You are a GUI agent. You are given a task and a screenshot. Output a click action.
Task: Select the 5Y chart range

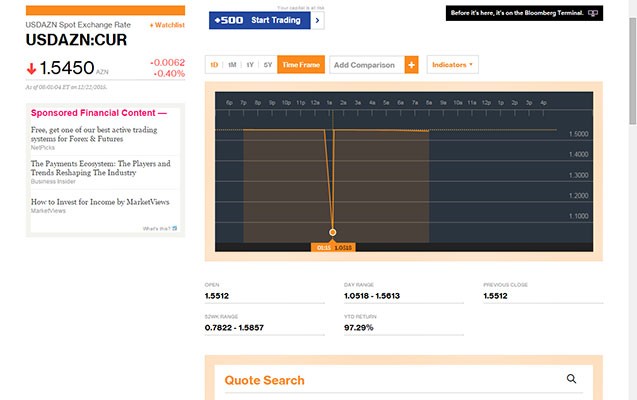(x=267, y=65)
